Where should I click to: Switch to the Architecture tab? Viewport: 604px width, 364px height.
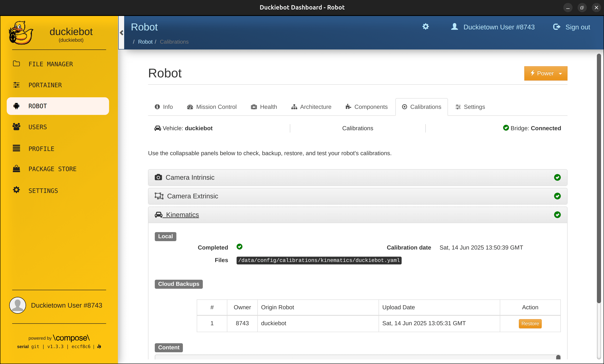(x=311, y=107)
